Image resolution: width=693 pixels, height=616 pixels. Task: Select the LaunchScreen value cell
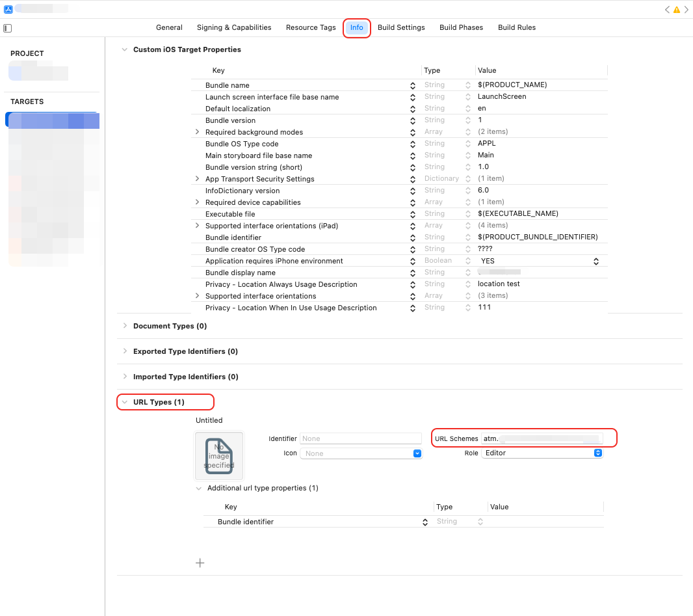tap(502, 96)
